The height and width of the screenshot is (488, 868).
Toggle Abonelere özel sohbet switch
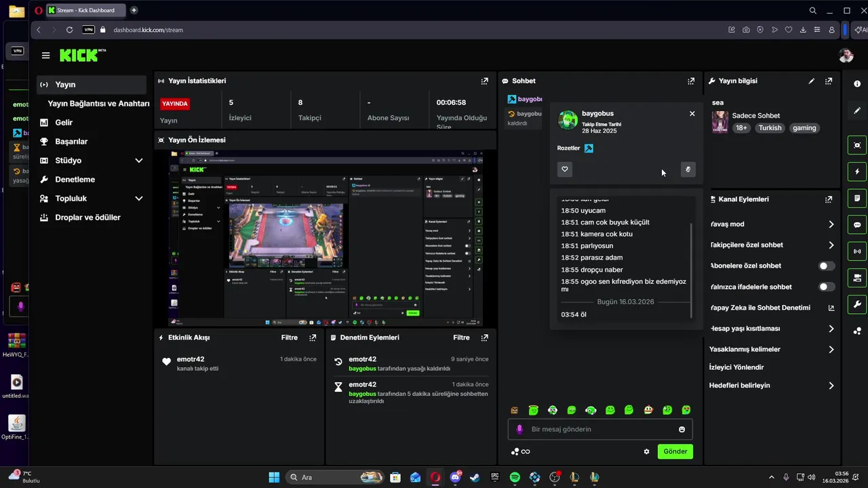pos(827,266)
